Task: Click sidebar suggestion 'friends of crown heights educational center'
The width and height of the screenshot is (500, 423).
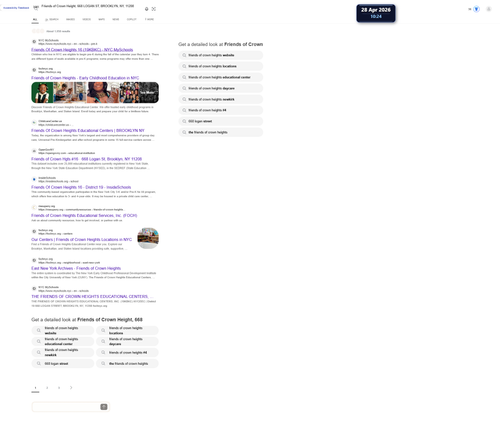Action: (x=221, y=77)
